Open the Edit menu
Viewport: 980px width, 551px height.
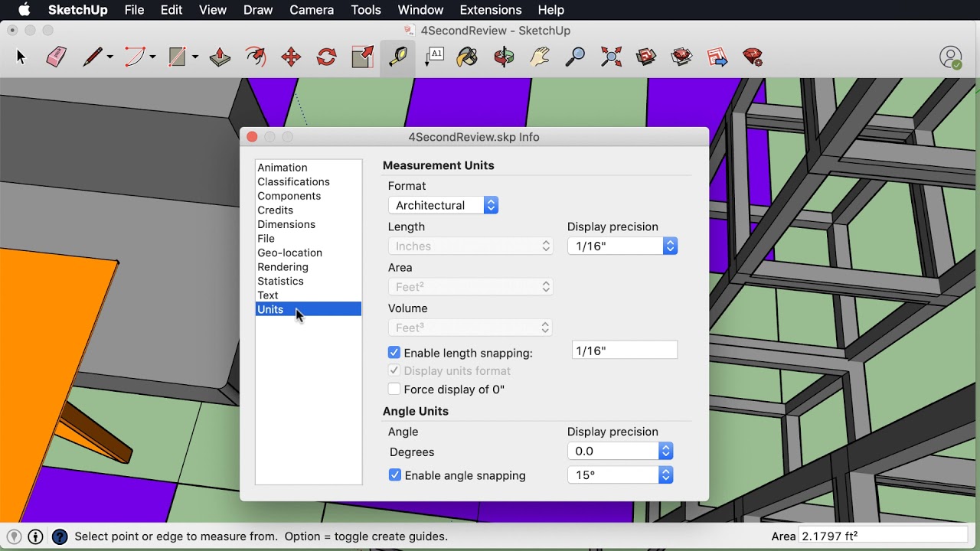coord(171,10)
